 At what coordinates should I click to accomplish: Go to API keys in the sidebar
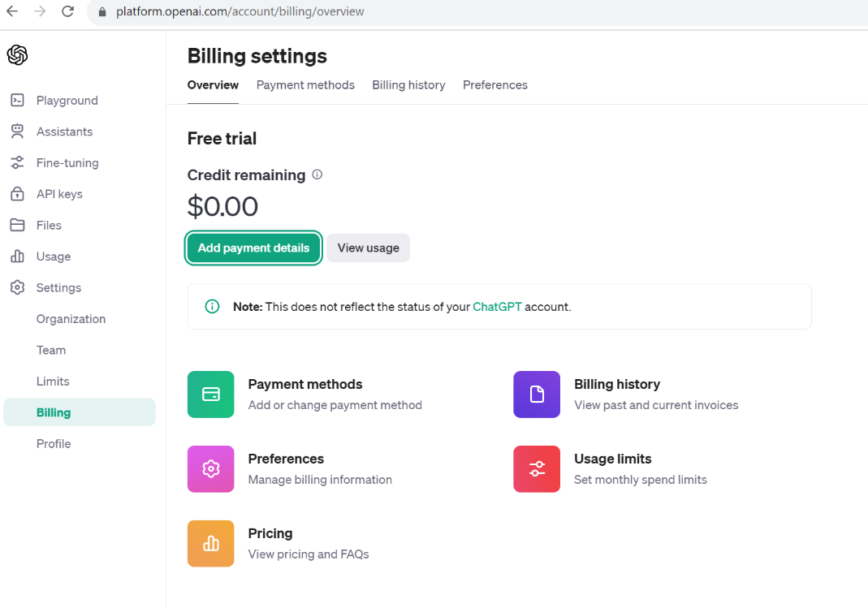click(59, 194)
